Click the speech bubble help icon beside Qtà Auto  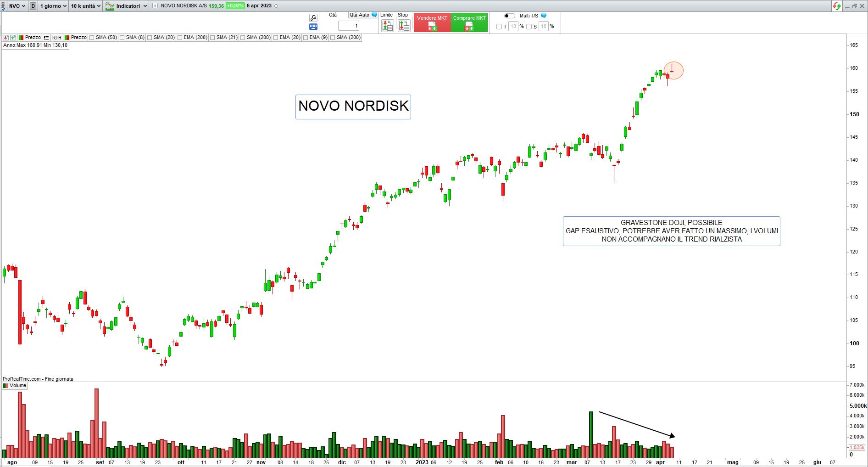(x=374, y=15)
